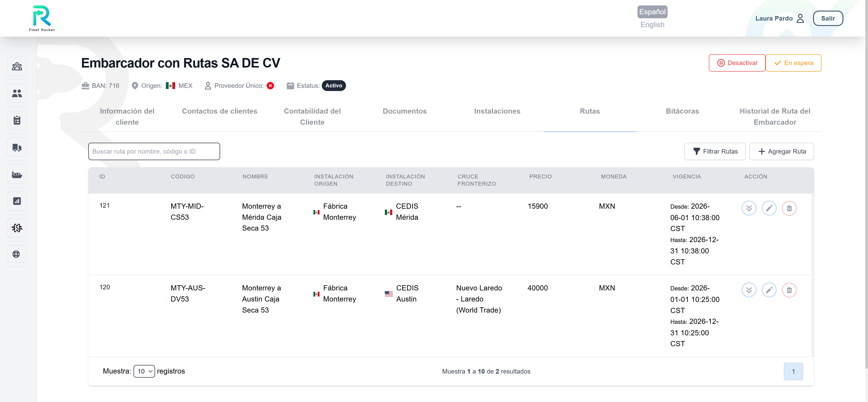The image size is (868, 402).
Task: Click the Agregar Ruta button
Action: pyautogui.click(x=781, y=152)
